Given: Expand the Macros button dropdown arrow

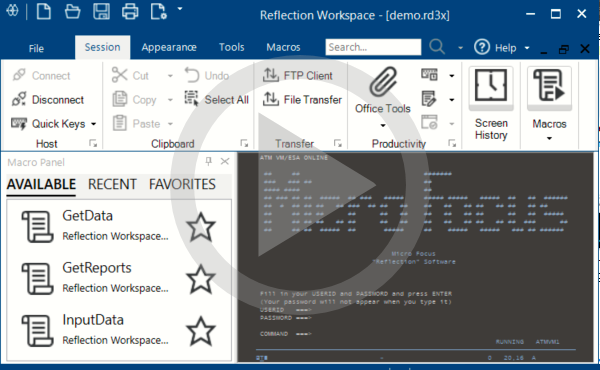Looking at the screenshot, I should pos(549,138).
